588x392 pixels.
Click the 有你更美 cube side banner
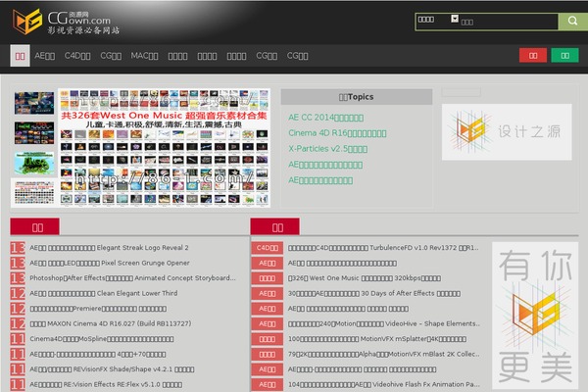pos(535,316)
